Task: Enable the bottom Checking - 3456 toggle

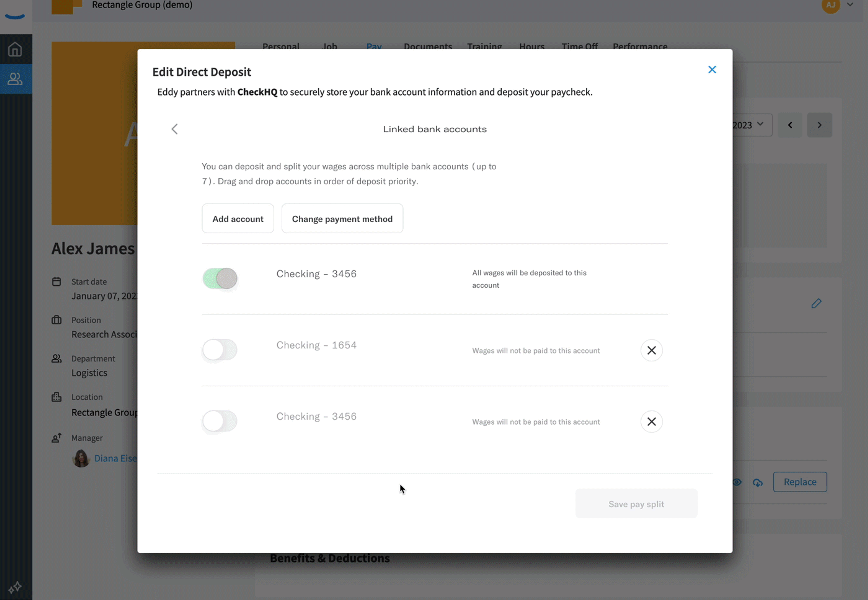Action: point(220,421)
